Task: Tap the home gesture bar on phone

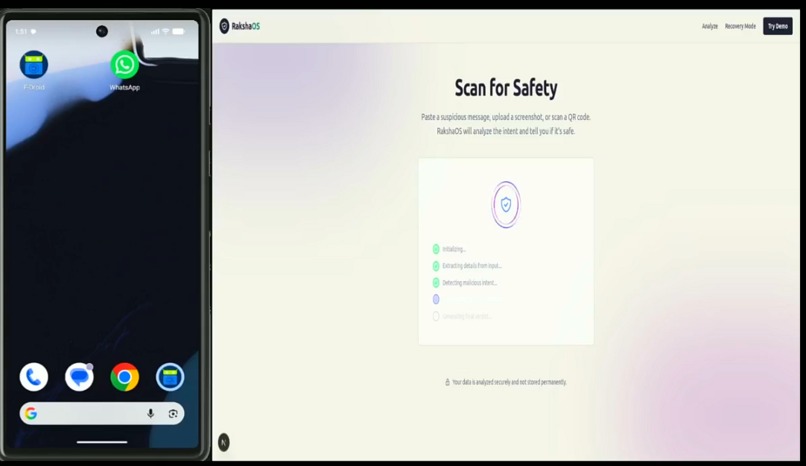Action: click(102, 441)
